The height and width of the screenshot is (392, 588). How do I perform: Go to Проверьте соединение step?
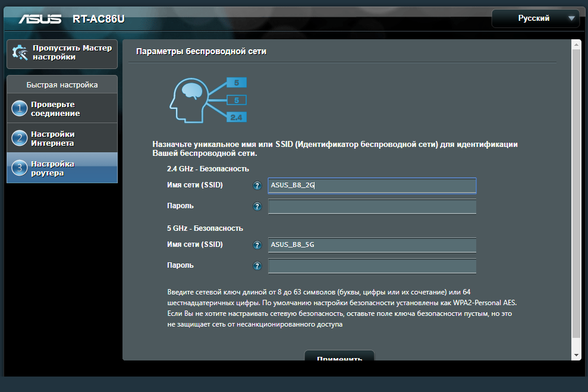point(62,108)
